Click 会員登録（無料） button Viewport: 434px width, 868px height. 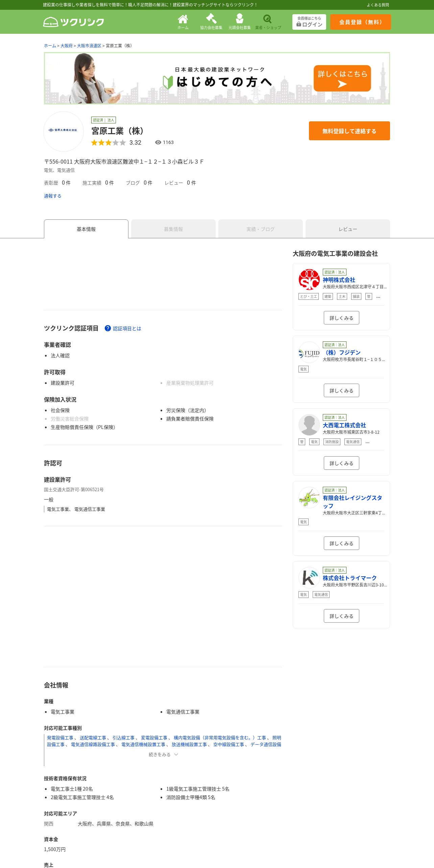[361, 22]
